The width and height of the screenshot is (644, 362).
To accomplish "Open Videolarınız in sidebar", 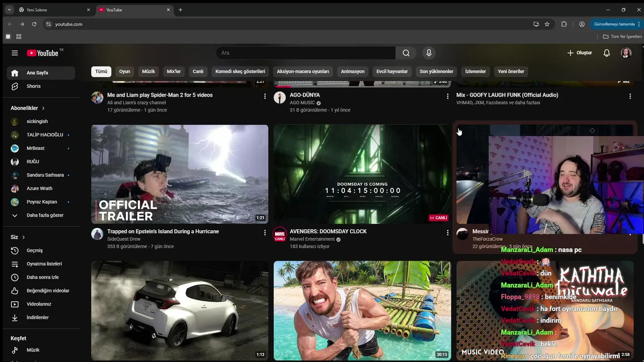I will click(x=41, y=304).
